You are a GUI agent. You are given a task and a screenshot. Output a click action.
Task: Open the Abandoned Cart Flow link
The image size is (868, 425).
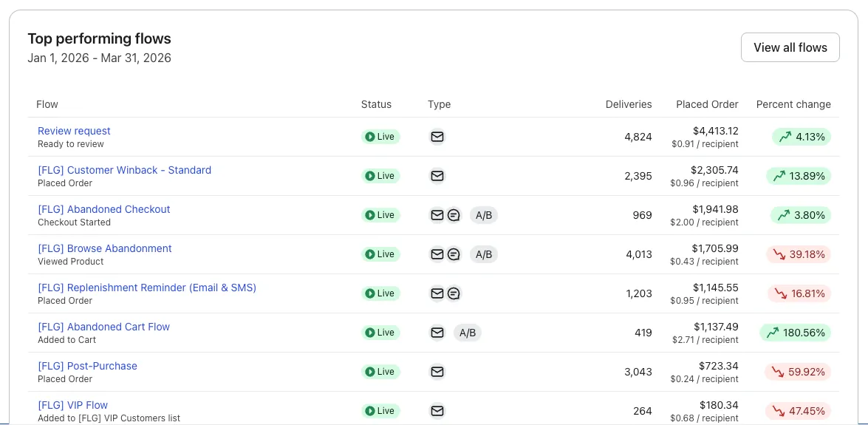pos(103,327)
